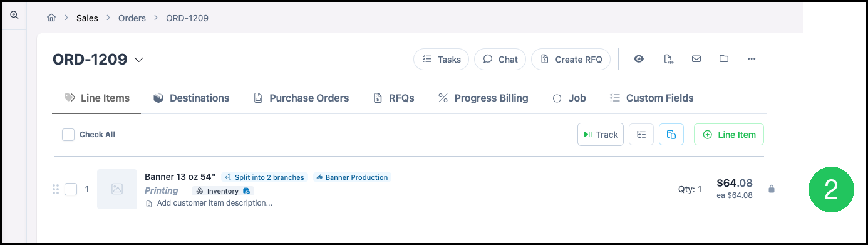Image resolution: width=868 pixels, height=245 pixels.
Task: Open Sales in the breadcrumb
Action: pos(87,18)
